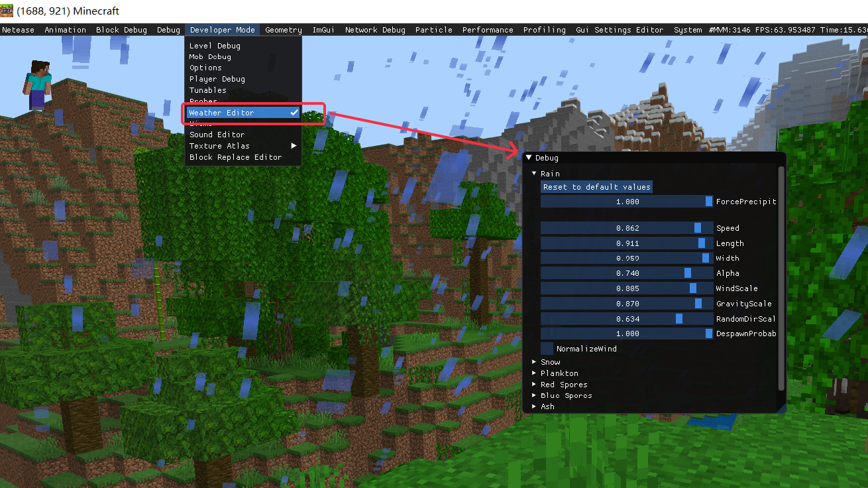Expand the Ash section
868x488 pixels.
point(534,406)
